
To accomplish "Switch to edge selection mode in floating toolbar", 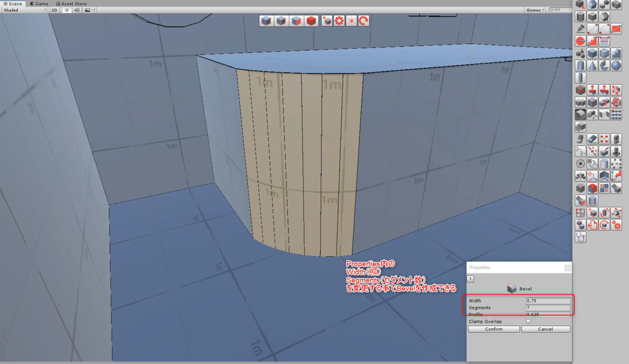I will pyautogui.click(x=281, y=21).
